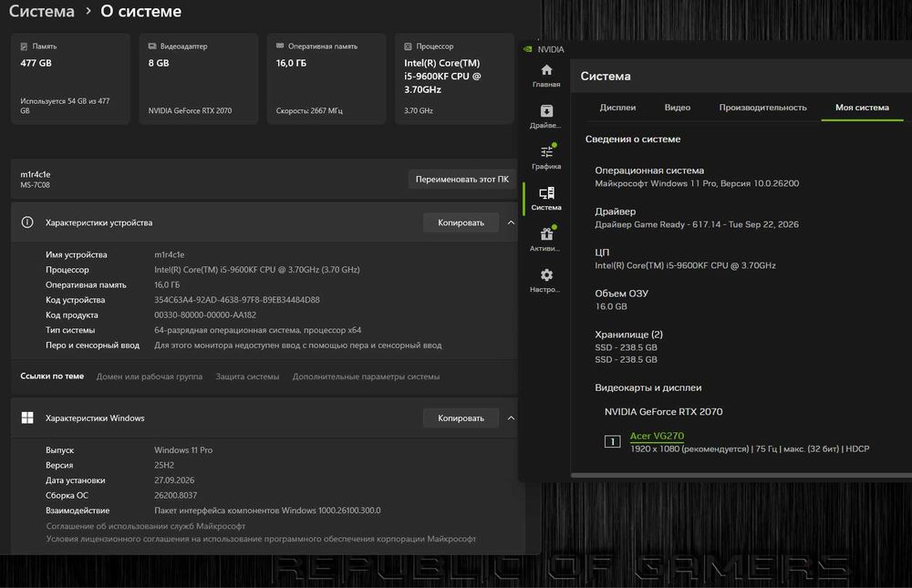Click the Тип системы 64-разрядная value
Viewport: 912px width, 588px height.
click(x=258, y=330)
